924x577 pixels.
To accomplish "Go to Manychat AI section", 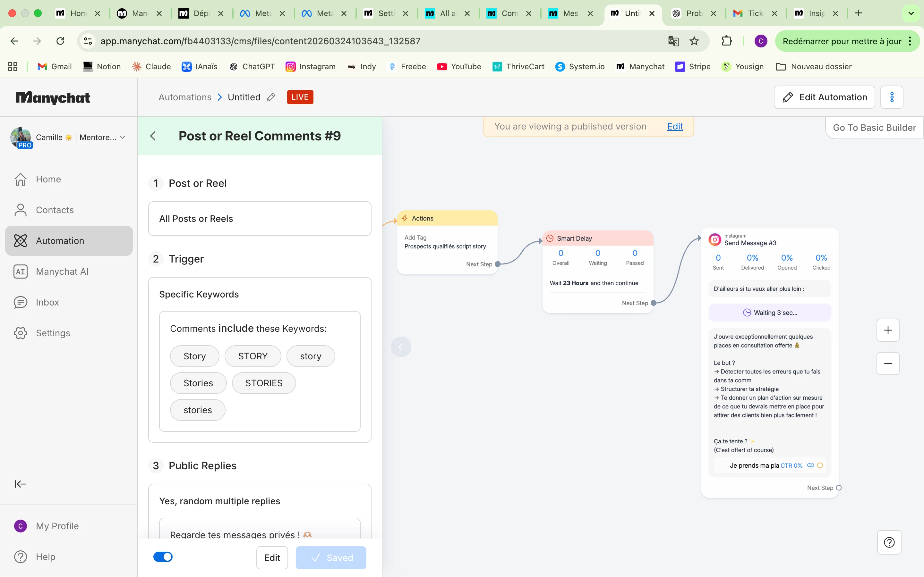I will (x=62, y=271).
